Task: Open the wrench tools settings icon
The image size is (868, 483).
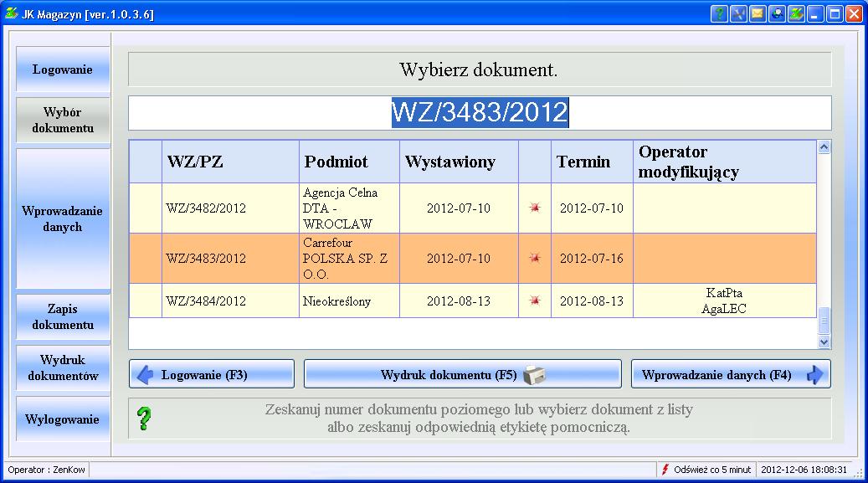Action: click(x=738, y=14)
